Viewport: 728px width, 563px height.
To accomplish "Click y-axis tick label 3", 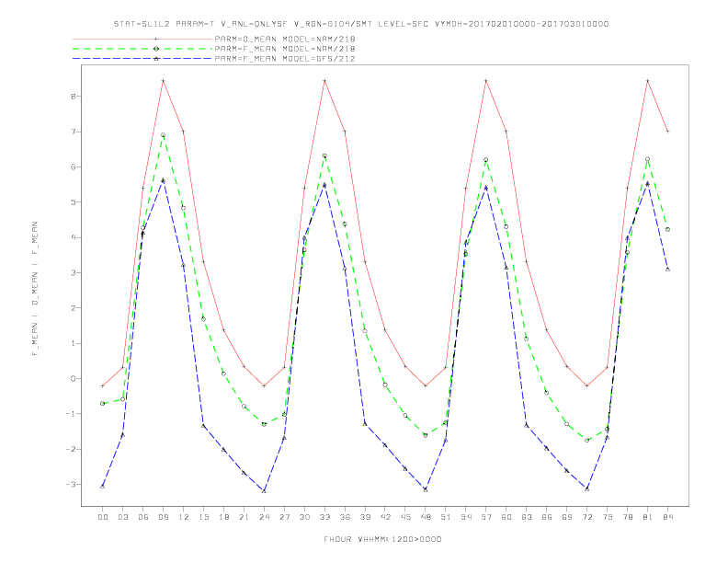I will (x=74, y=273).
